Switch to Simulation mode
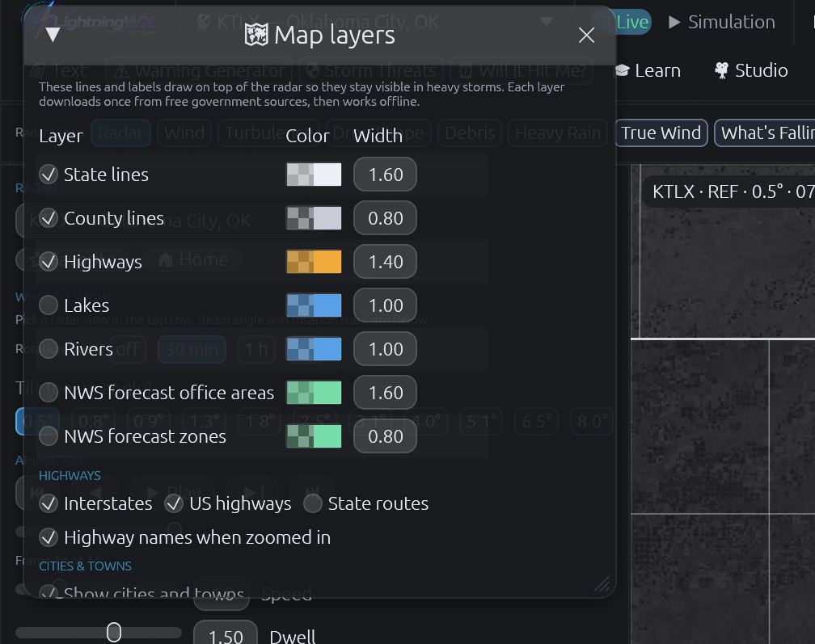Viewport: 815px width, 644px height. (722, 22)
